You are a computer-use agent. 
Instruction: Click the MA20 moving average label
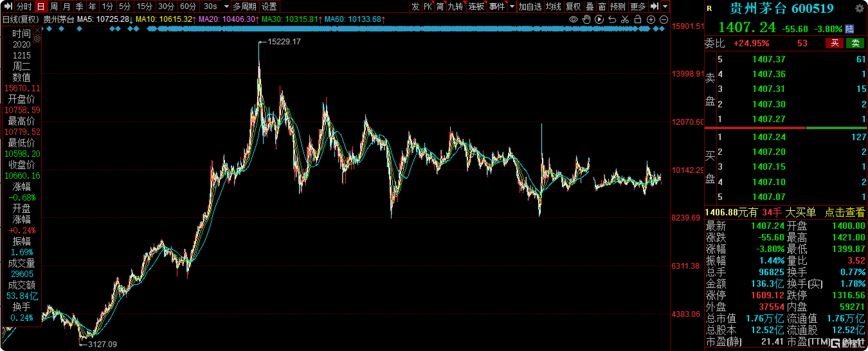[229, 19]
